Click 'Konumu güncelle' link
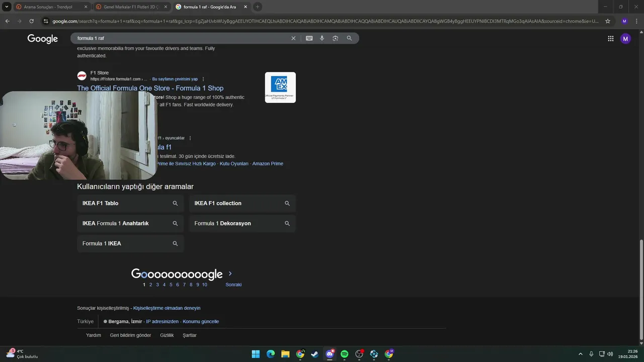644x362 pixels. [201, 321]
